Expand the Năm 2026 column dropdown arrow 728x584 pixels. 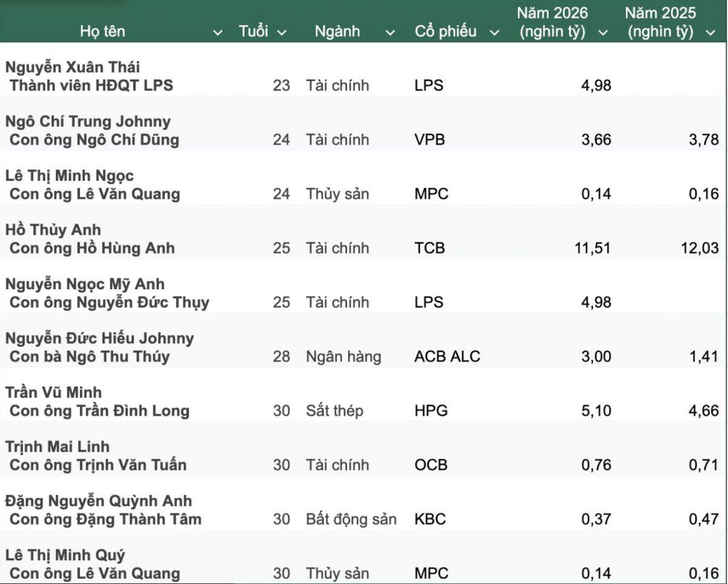coord(602,33)
